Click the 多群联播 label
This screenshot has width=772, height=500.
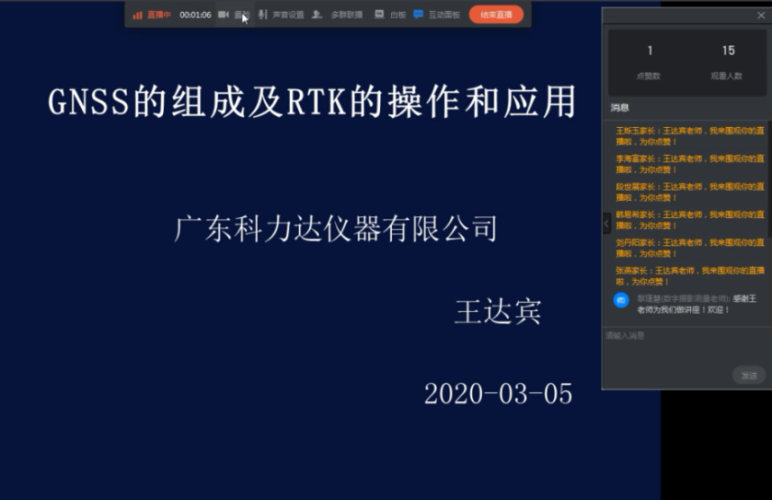347,15
